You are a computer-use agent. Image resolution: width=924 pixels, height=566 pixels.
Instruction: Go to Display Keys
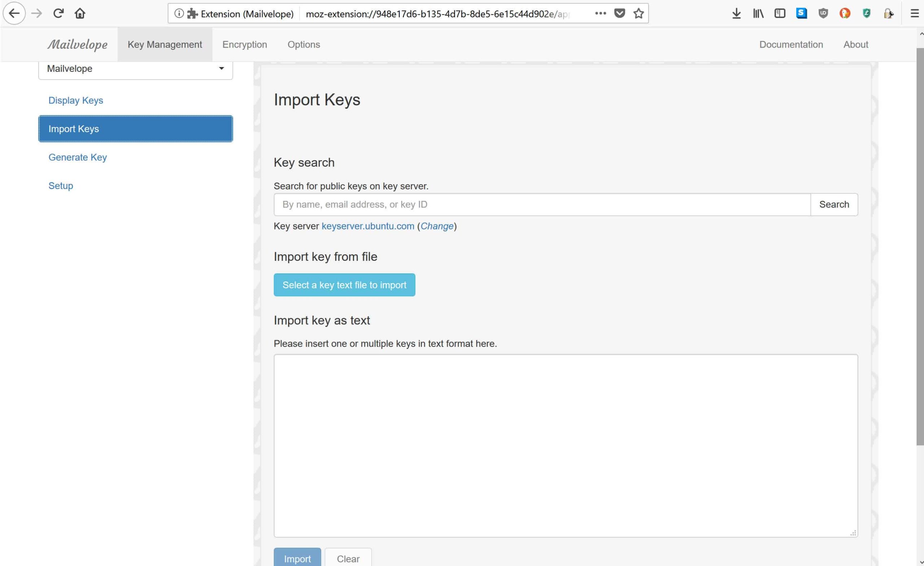76,100
